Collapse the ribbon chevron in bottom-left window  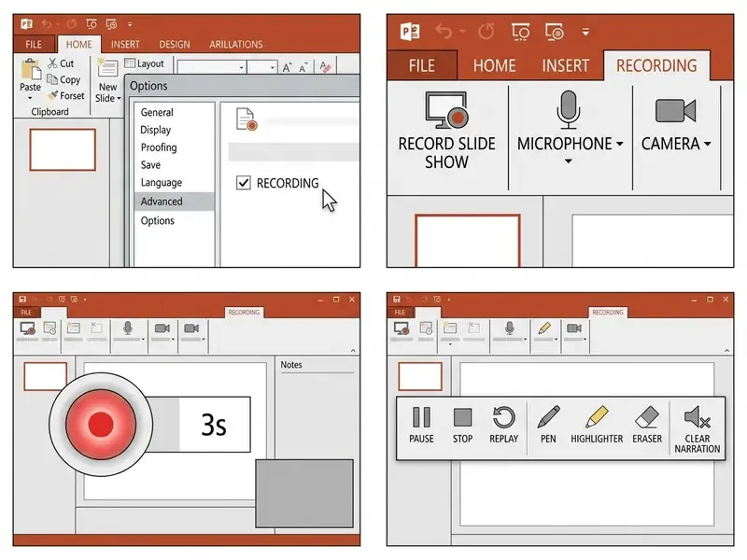[353, 351]
